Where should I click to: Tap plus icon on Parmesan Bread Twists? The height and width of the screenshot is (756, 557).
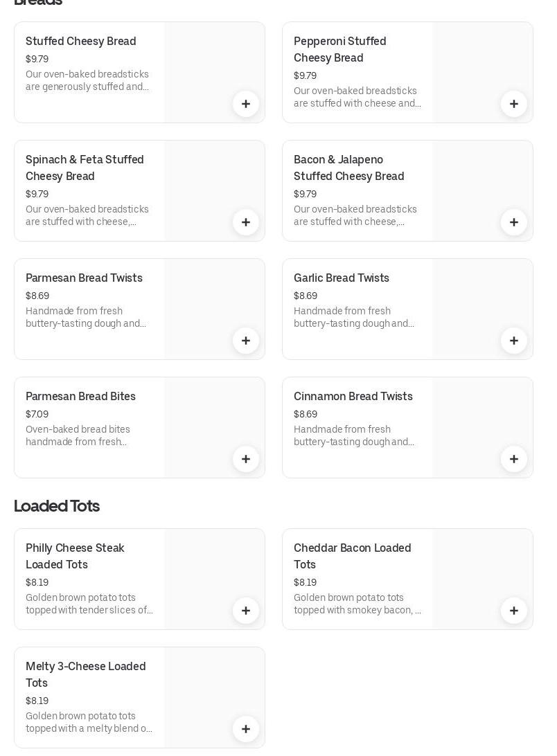click(x=246, y=341)
